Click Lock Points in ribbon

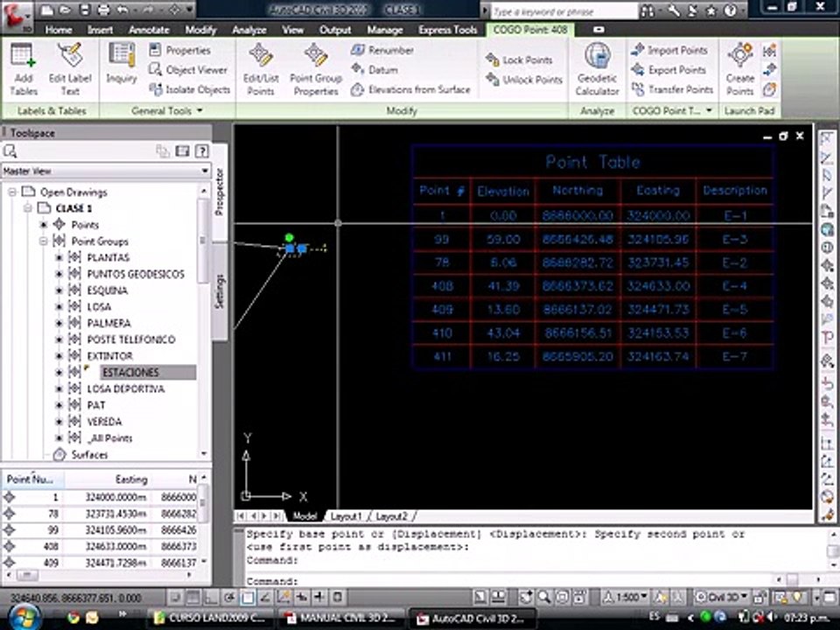[519, 60]
